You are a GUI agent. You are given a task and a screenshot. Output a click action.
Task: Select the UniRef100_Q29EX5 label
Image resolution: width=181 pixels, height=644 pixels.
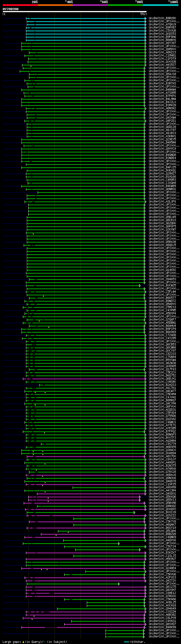coord(162,140)
